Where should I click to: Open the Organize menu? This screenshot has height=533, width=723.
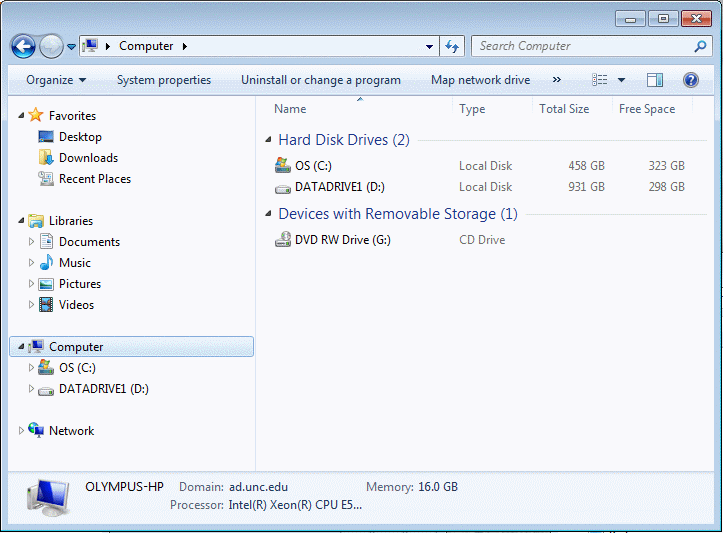tap(56, 80)
